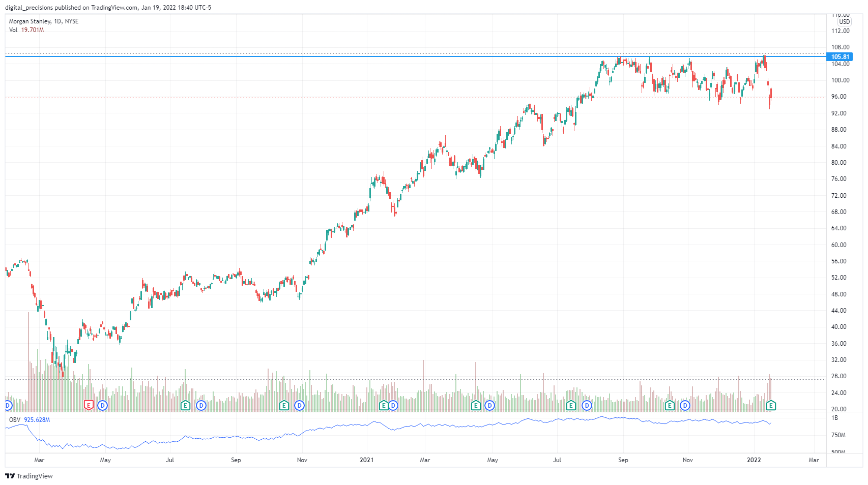The image size is (868, 485).
Task: Click the 56.00 price axis label
Action: point(839,261)
